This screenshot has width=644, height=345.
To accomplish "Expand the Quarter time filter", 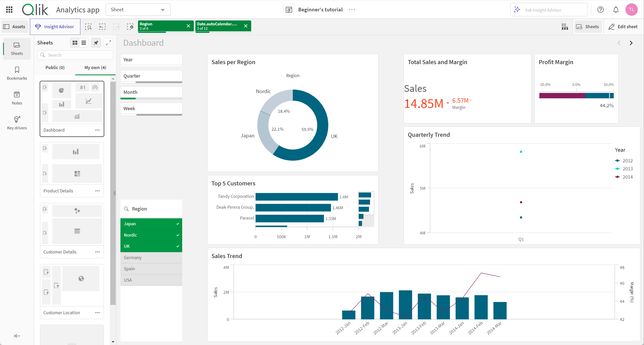I will (151, 76).
